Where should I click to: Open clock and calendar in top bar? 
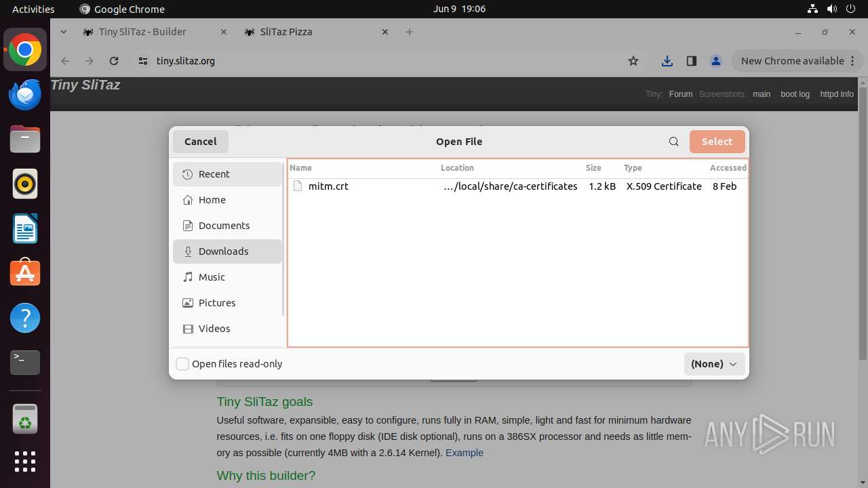(459, 9)
